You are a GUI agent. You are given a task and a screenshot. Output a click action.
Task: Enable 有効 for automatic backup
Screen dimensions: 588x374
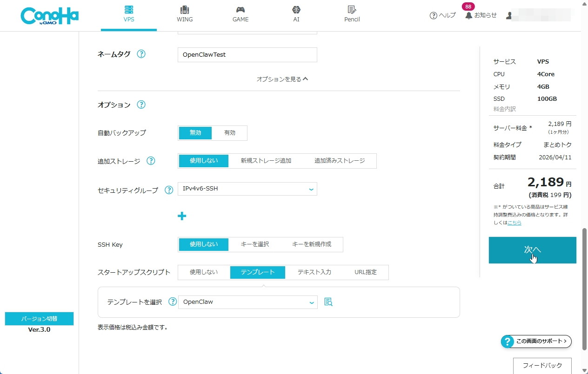[230, 133]
